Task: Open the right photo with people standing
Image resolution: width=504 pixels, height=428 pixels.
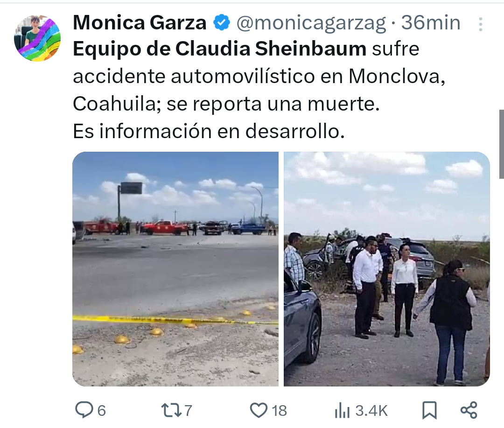Action: (x=387, y=269)
